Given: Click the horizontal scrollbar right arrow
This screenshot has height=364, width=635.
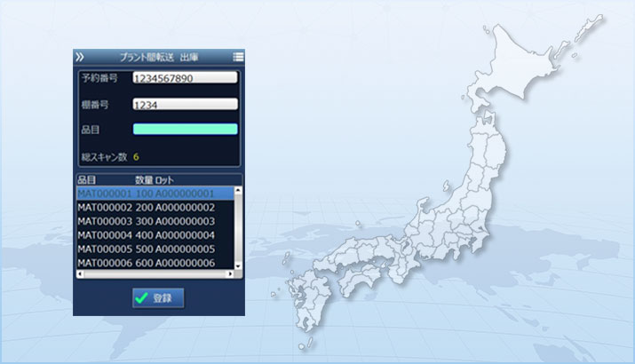Looking at the screenshot, I should point(230,274).
